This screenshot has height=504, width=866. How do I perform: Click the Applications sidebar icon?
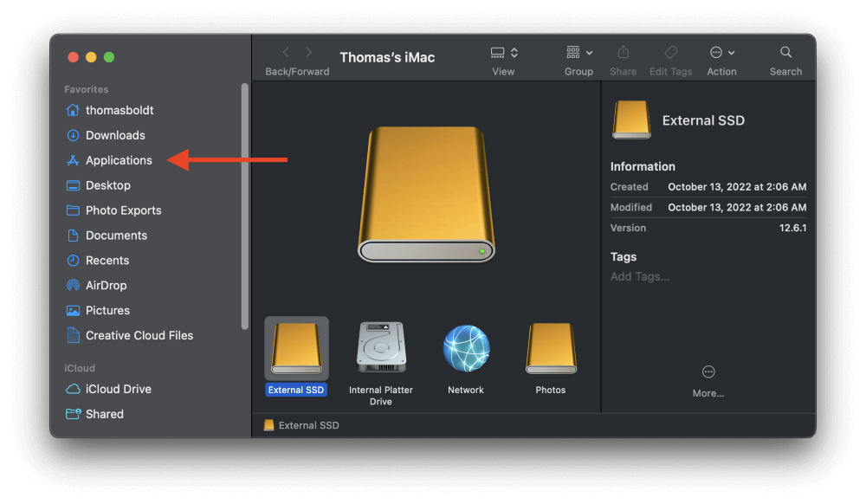73,160
